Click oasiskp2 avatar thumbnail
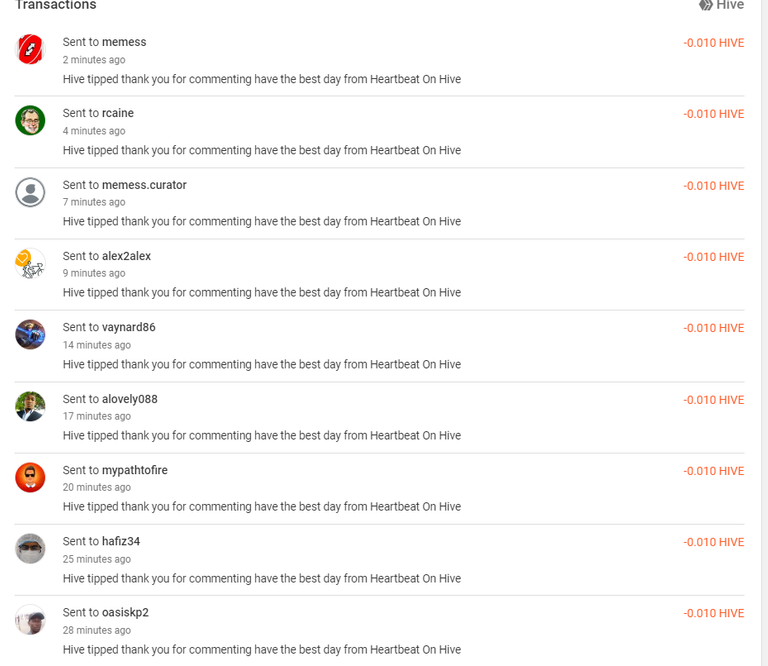The image size is (768, 666). [30, 620]
